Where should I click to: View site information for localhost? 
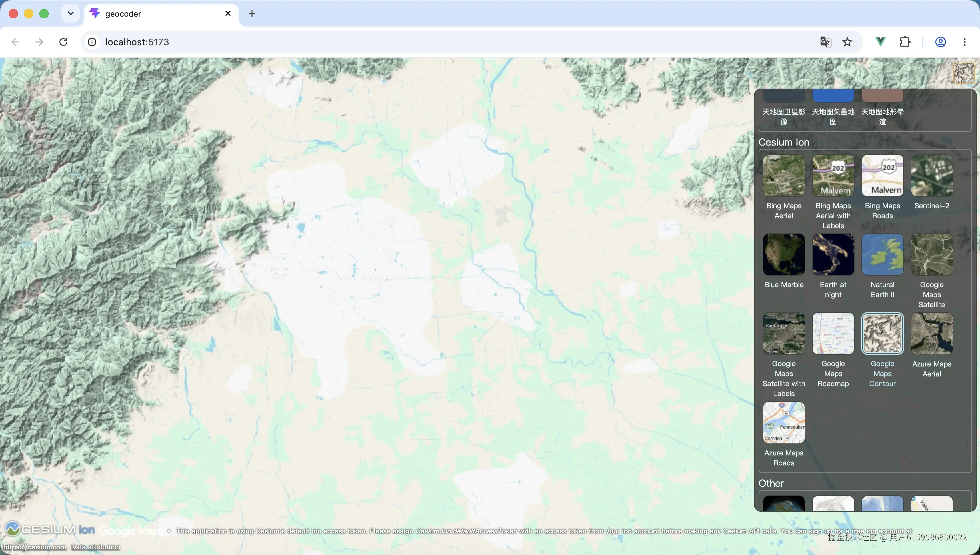tap(92, 42)
